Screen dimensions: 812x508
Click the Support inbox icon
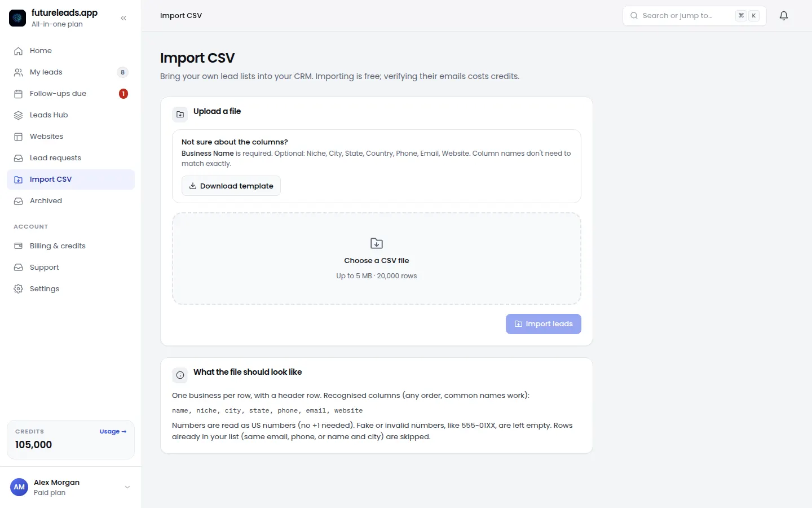[19, 268]
